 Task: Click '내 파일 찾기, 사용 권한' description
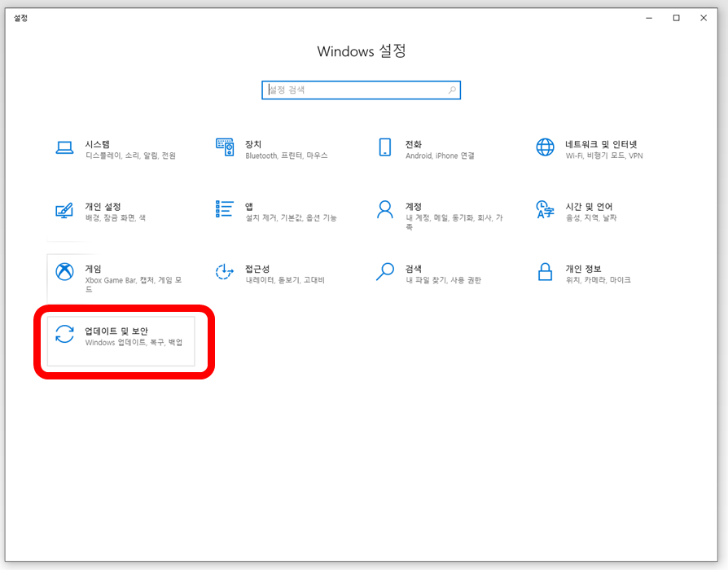pos(443,280)
